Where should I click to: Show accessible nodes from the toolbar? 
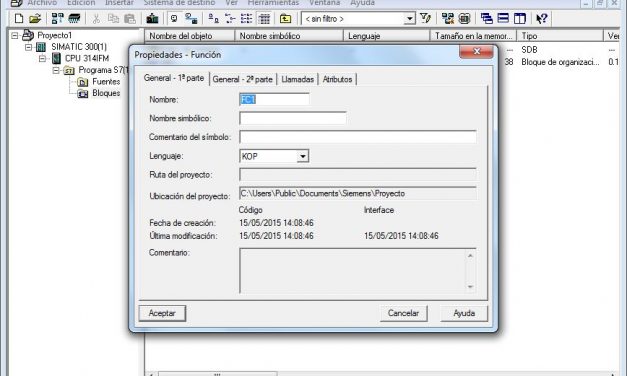pyautogui.click(x=58, y=18)
